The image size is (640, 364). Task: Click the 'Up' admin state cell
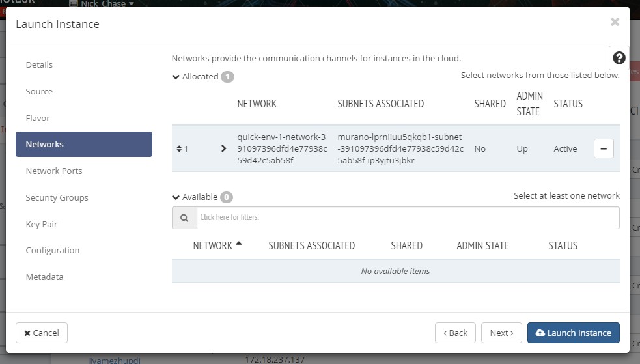[x=522, y=149]
